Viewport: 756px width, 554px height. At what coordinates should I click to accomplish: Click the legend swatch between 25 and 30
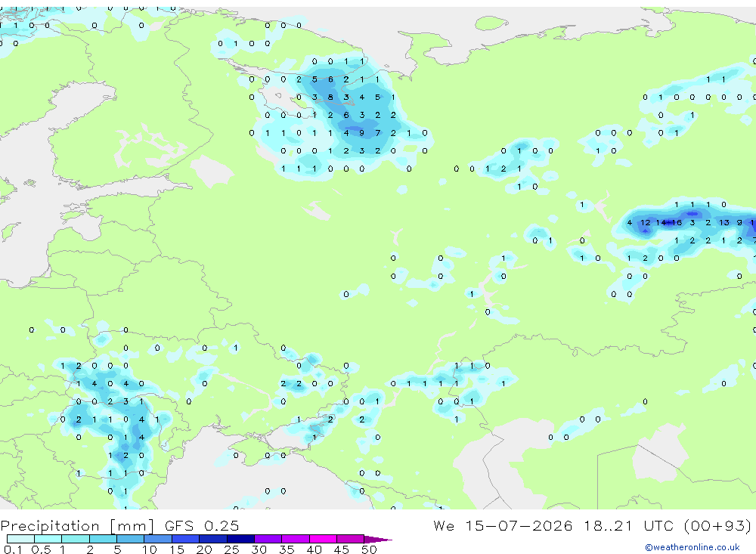pyautogui.click(x=240, y=539)
